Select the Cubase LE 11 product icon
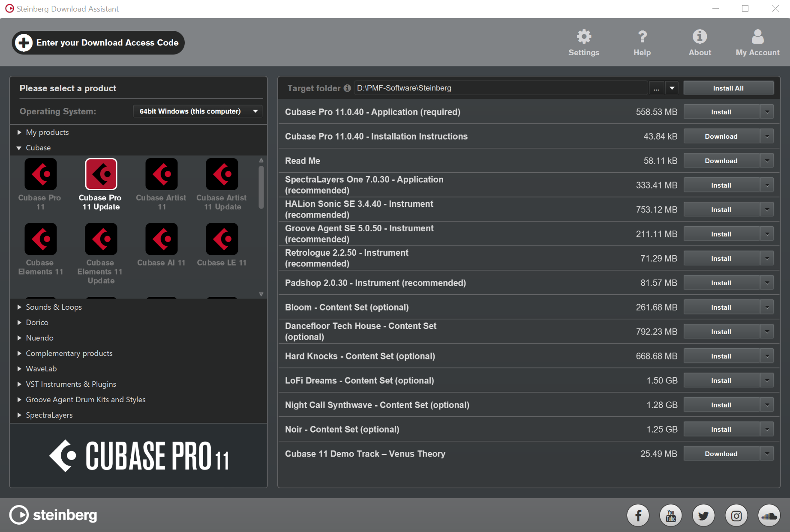This screenshot has width=790, height=532. point(222,239)
